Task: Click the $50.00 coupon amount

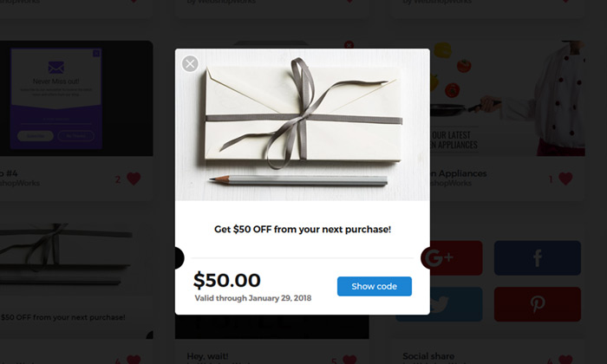Action: coord(226,280)
